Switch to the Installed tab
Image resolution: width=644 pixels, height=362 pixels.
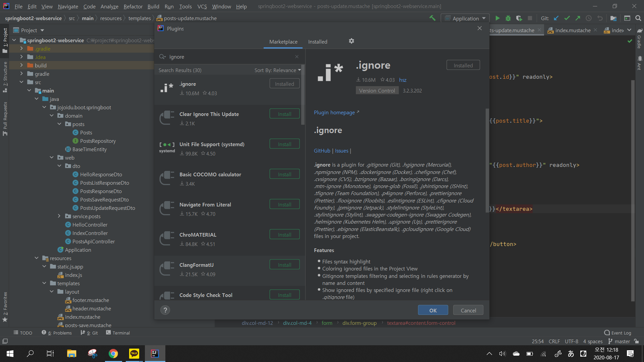[317, 42]
